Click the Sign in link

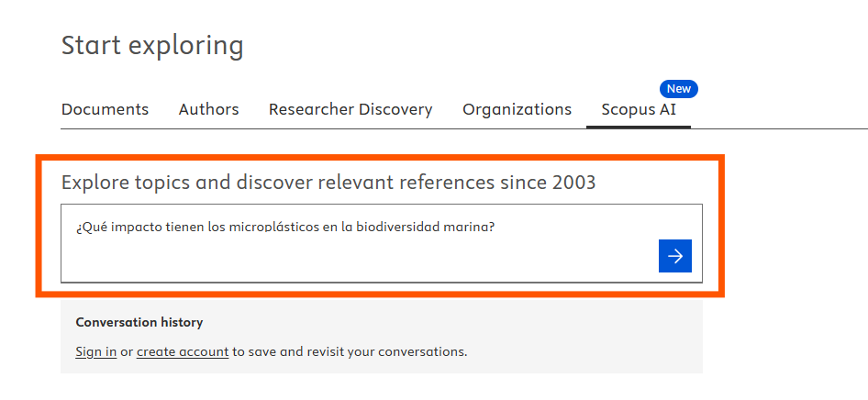tap(95, 351)
